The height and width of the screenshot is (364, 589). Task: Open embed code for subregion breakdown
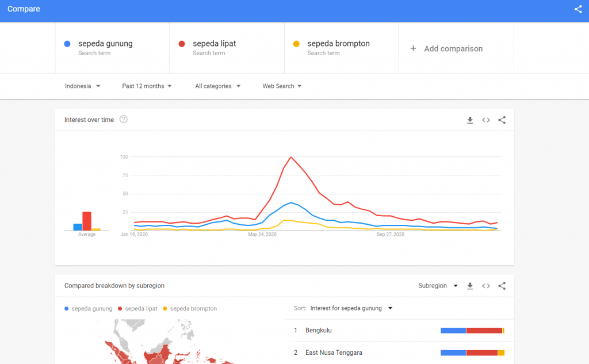(x=486, y=286)
